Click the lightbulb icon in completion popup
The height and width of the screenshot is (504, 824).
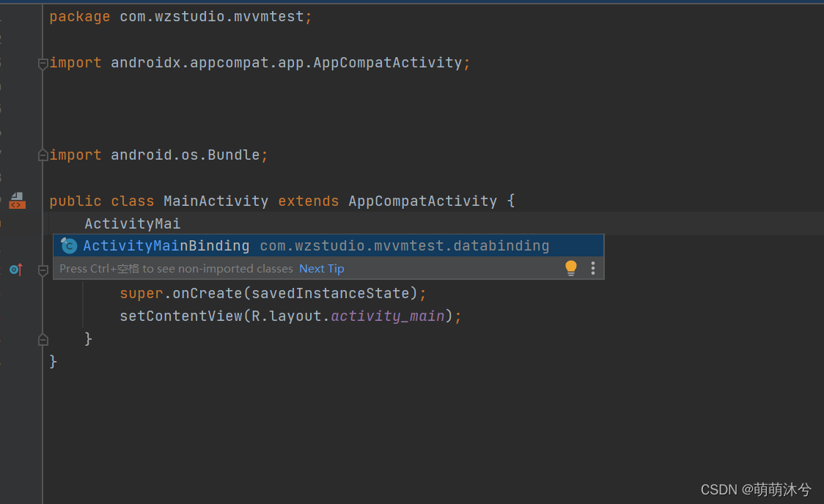tap(571, 268)
